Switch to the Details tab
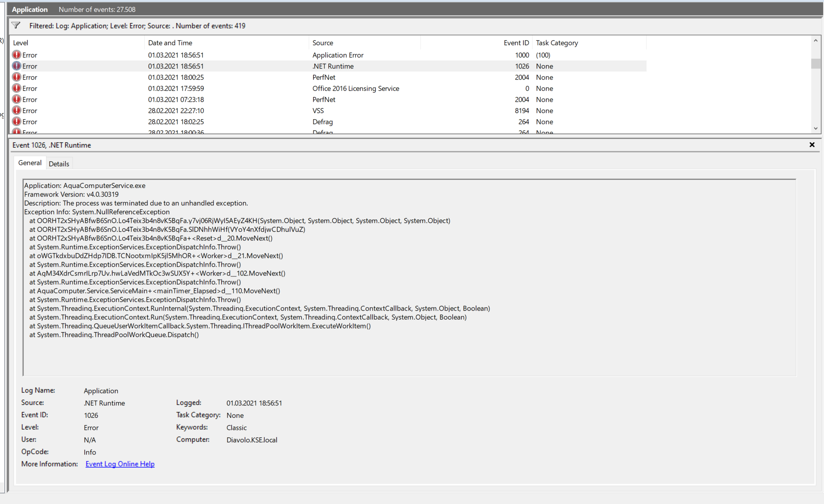 click(x=59, y=164)
